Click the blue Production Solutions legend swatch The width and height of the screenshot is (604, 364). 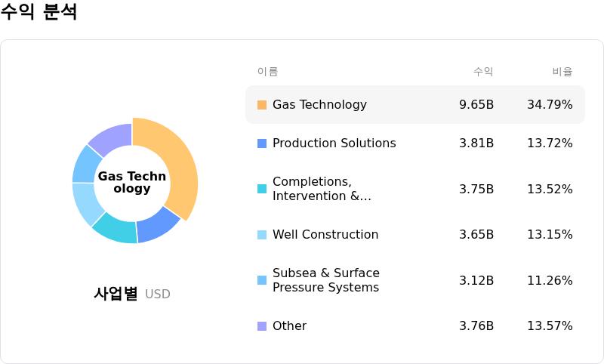pyautogui.click(x=262, y=143)
